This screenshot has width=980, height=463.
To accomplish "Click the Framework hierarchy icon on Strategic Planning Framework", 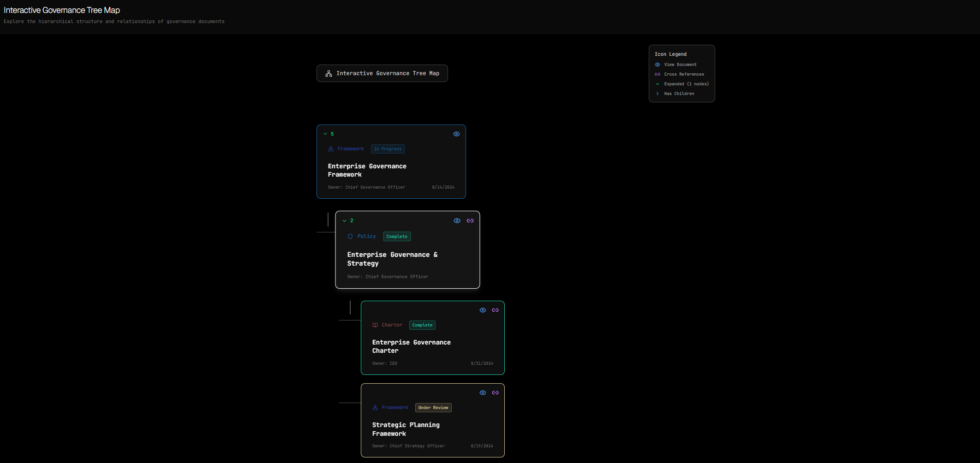I will (375, 408).
